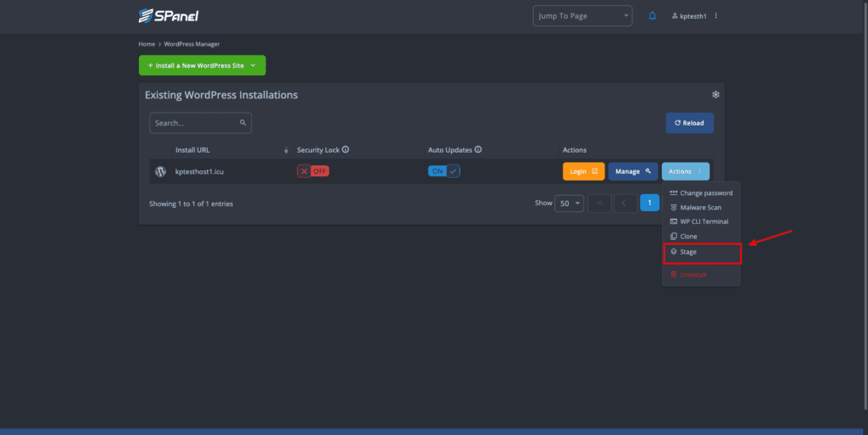Focus the Search installations field
The height and width of the screenshot is (435, 868).
coord(200,123)
